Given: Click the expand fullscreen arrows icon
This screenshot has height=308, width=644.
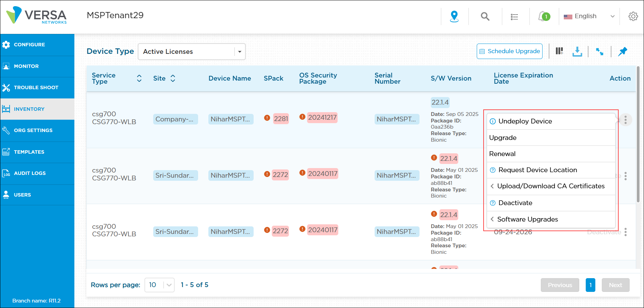Looking at the screenshot, I should [599, 51].
